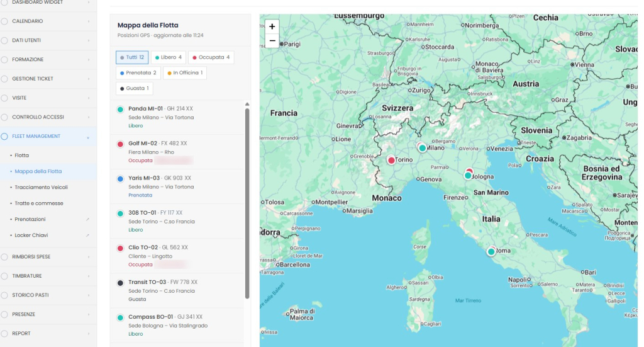Expand the Storico Pasti menu chevron
Screen dimensions: 644x347
coord(88,295)
